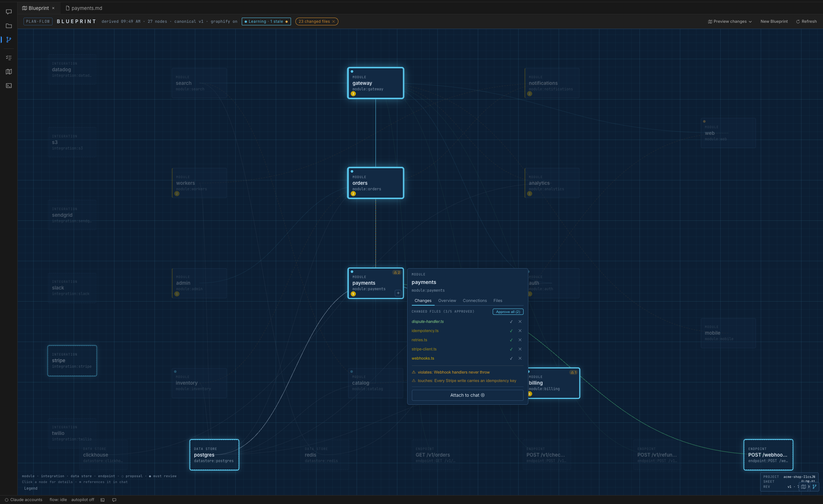Click the warning badge on the billing node
The width and height of the screenshot is (823, 504).
coord(573,372)
